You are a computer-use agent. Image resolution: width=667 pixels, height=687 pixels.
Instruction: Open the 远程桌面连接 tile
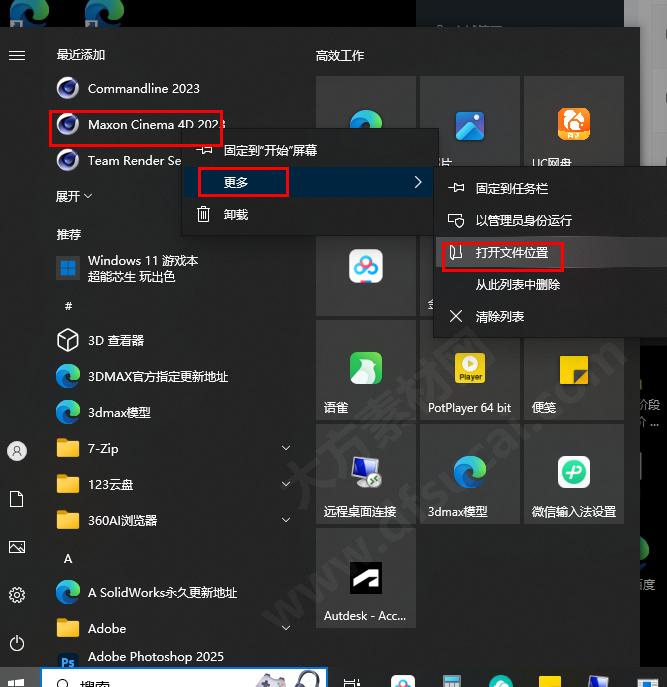(x=365, y=474)
